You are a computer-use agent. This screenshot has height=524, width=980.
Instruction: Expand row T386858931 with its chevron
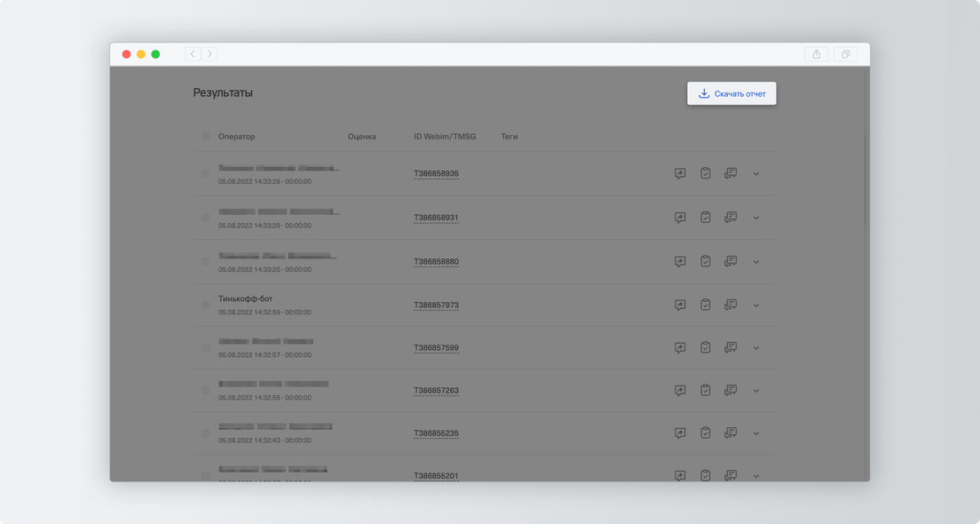[x=756, y=218]
